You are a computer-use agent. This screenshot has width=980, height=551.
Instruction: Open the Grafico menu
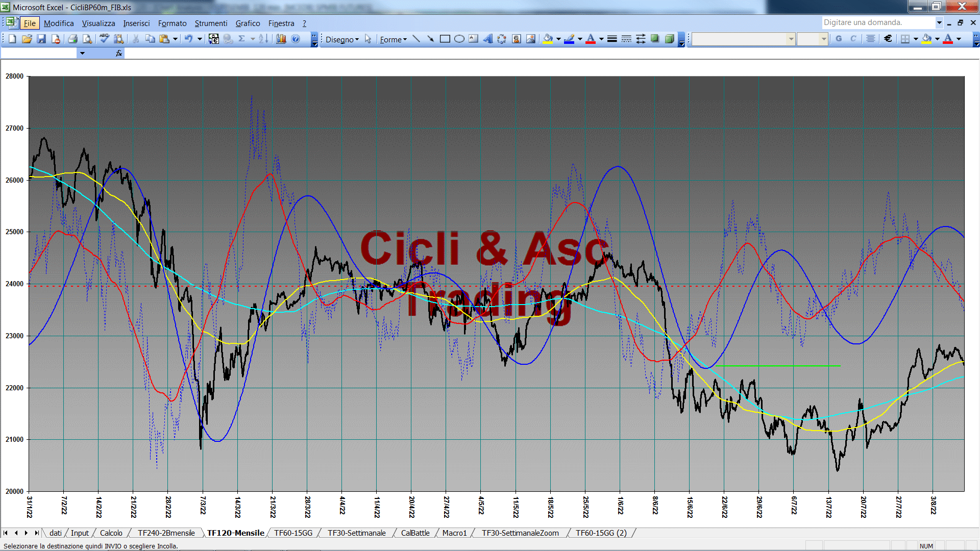[248, 23]
